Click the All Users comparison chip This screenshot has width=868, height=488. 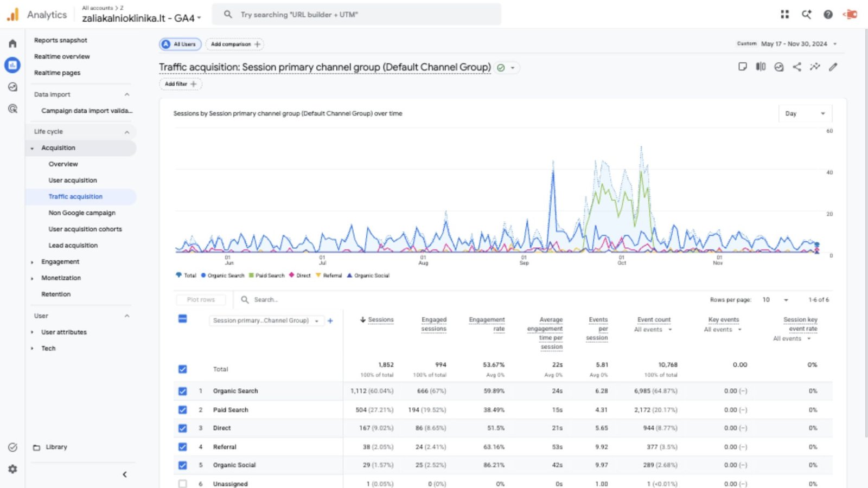[x=180, y=44]
